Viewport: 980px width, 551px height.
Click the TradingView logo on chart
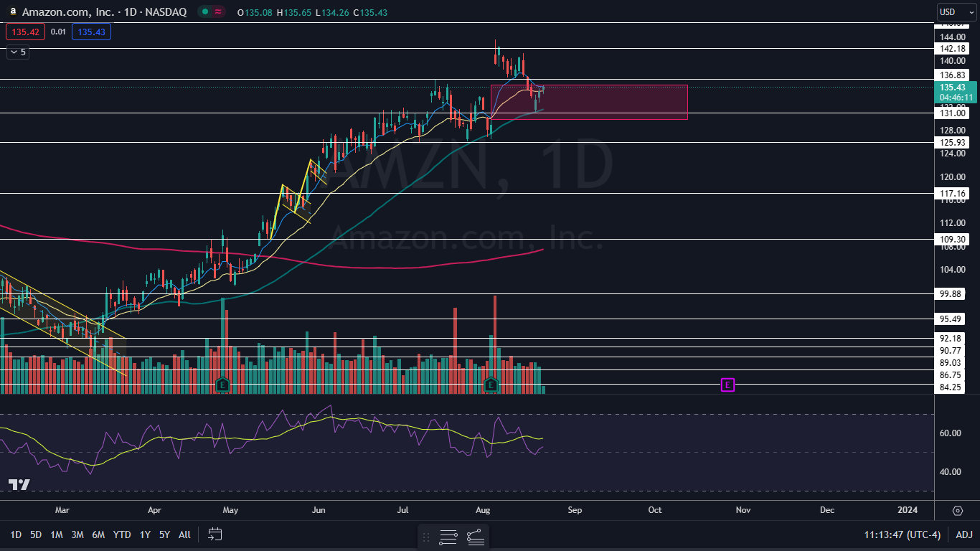coord(19,485)
